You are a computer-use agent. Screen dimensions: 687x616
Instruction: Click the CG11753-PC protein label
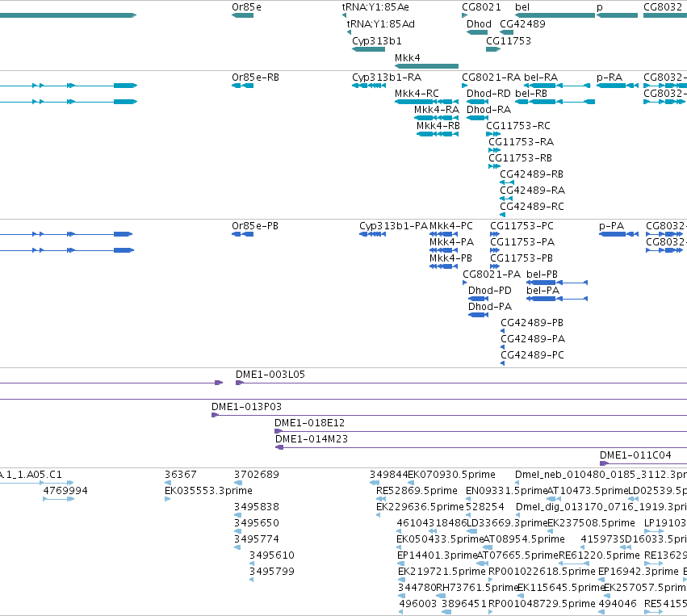(x=522, y=226)
